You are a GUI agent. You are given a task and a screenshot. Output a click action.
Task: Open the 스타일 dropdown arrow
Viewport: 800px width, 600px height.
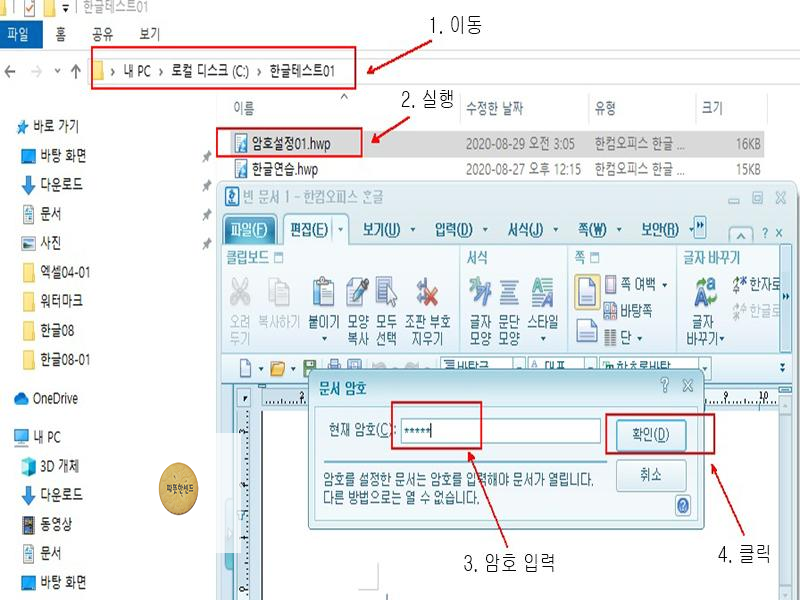pos(543,339)
